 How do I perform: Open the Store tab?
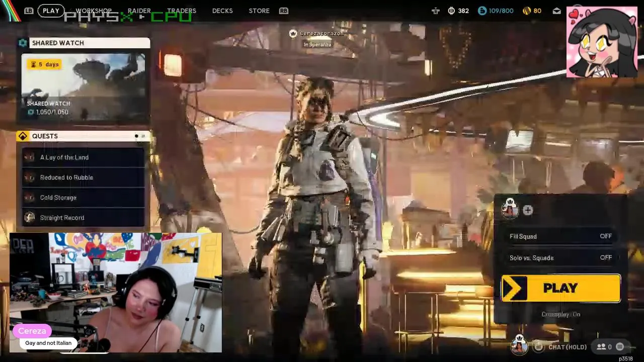(259, 11)
